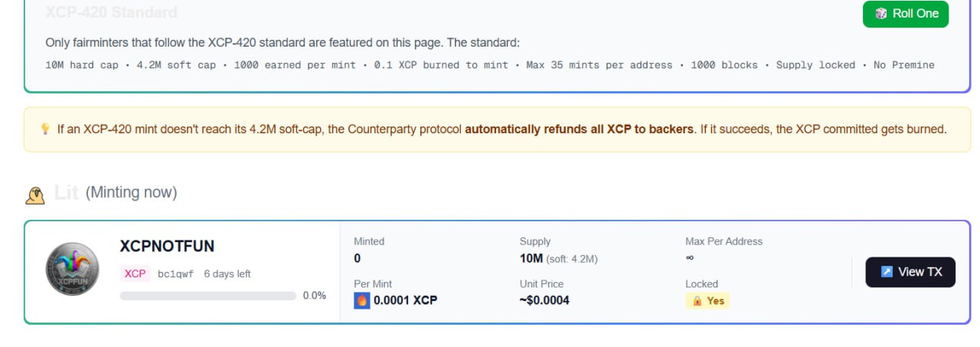Click the dice icon in Roll One

coord(881,14)
